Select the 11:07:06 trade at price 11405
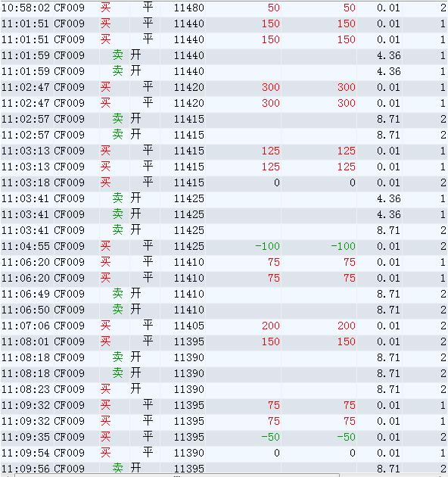 point(224,326)
